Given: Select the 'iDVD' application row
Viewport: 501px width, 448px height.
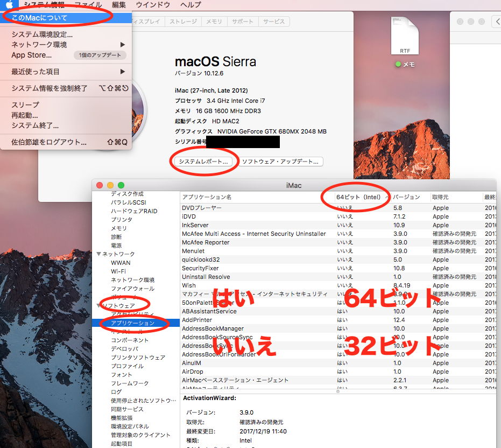Looking at the screenshot, I should pyautogui.click(x=338, y=216).
